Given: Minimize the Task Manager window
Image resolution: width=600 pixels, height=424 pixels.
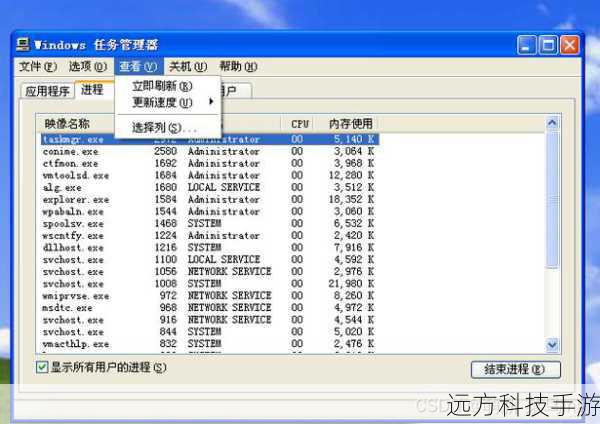Looking at the screenshot, I should pyautogui.click(x=527, y=46).
